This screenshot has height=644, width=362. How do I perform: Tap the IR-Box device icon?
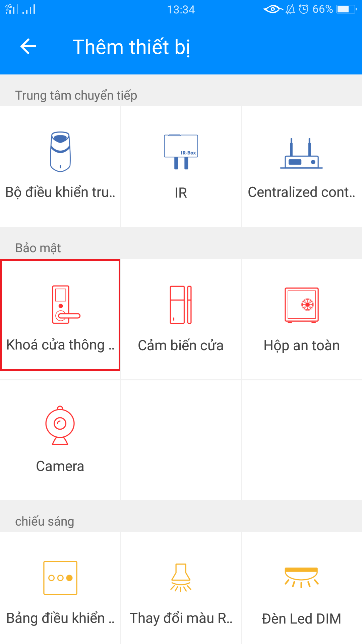tap(181, 152)
